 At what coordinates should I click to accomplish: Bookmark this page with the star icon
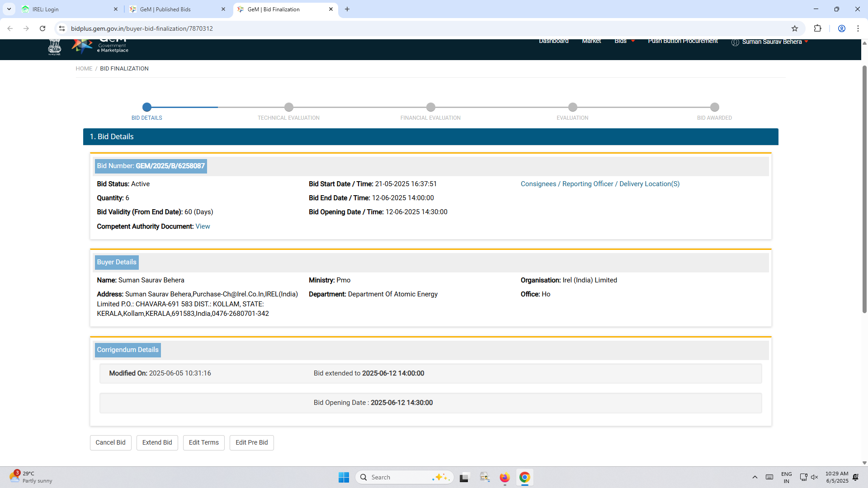click(795, 28)
